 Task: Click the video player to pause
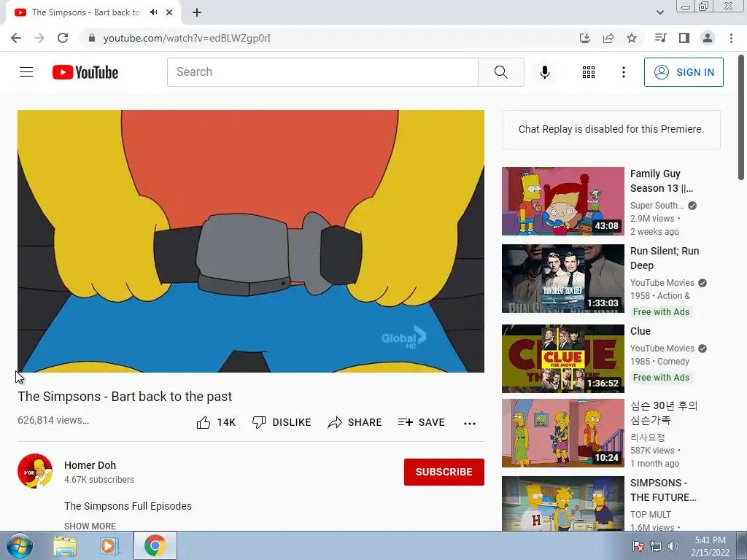[251, 241]
